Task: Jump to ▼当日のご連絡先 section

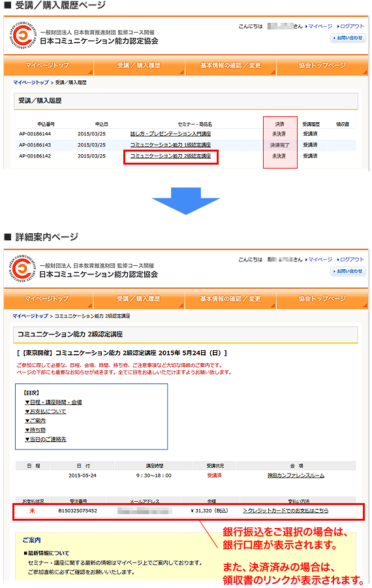Action: pos(45,439)
